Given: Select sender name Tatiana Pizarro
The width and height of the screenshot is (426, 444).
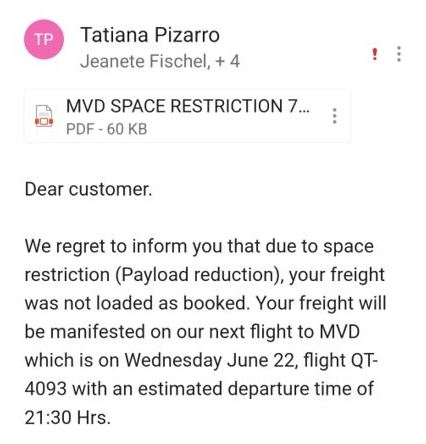Looking at the screenshot, I should tap(150, 35).
